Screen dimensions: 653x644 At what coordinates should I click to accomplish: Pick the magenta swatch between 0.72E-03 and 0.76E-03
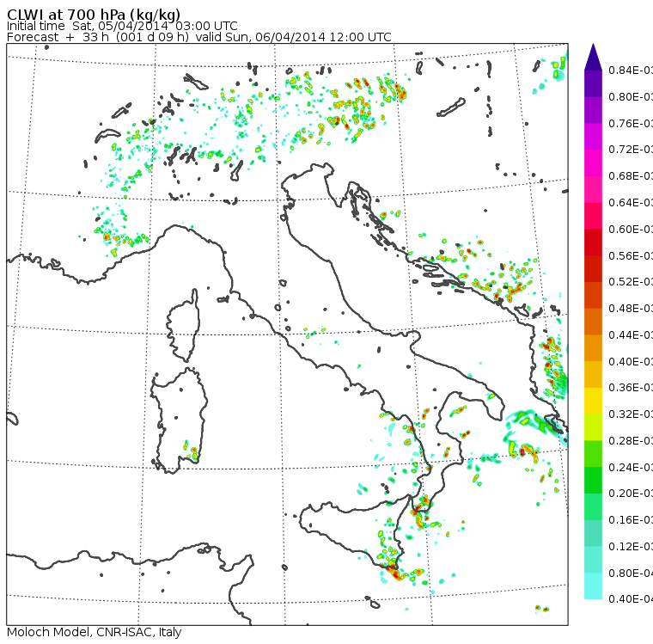pyautogui.click(x=593, y=137)
